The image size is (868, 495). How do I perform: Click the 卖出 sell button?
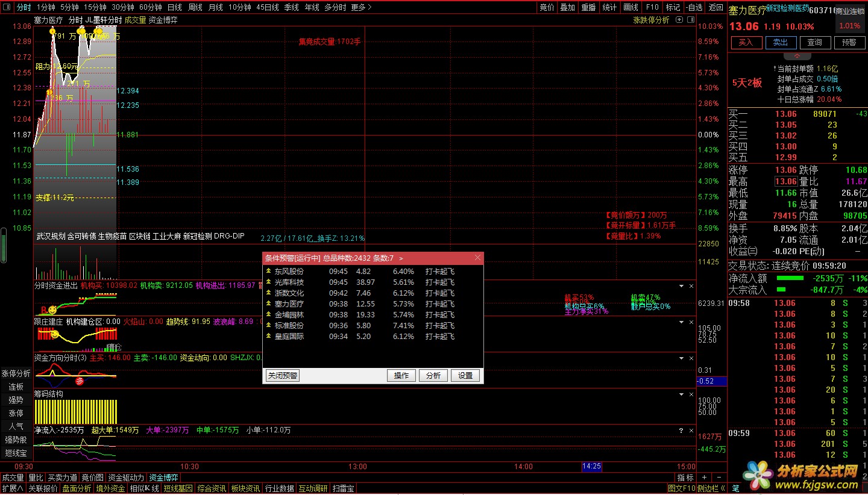tap(781, 42)
